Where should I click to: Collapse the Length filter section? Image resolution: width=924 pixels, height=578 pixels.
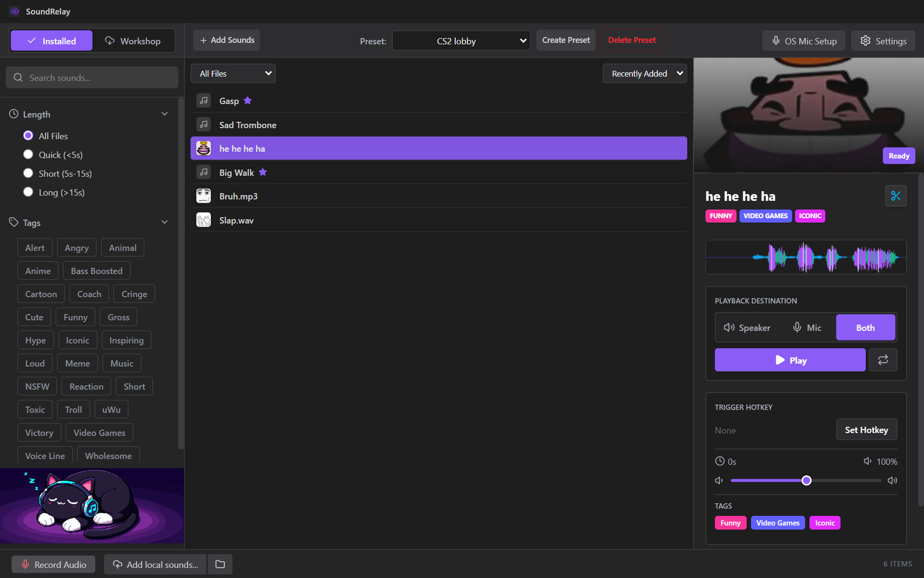point(165,114)
